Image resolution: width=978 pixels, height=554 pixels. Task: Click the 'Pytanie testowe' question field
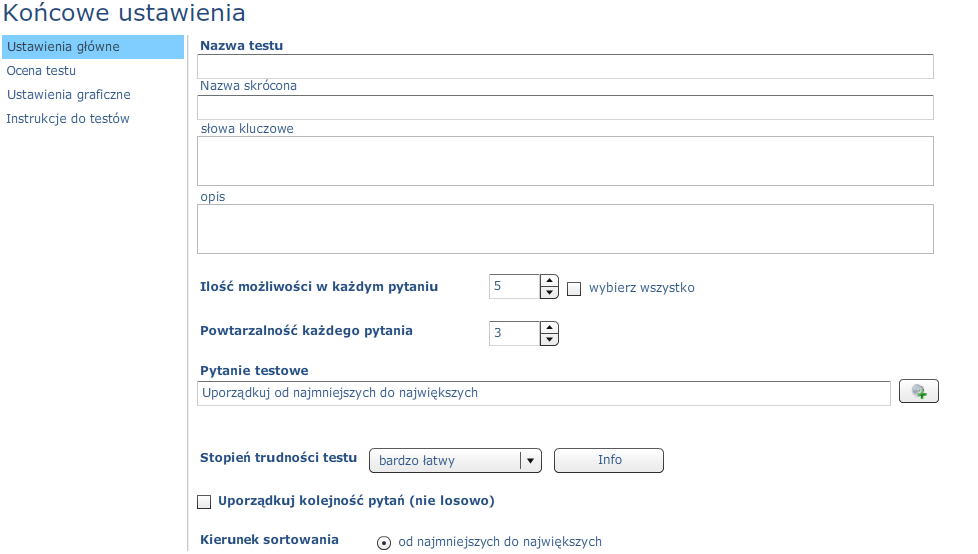tap(544, 394)
